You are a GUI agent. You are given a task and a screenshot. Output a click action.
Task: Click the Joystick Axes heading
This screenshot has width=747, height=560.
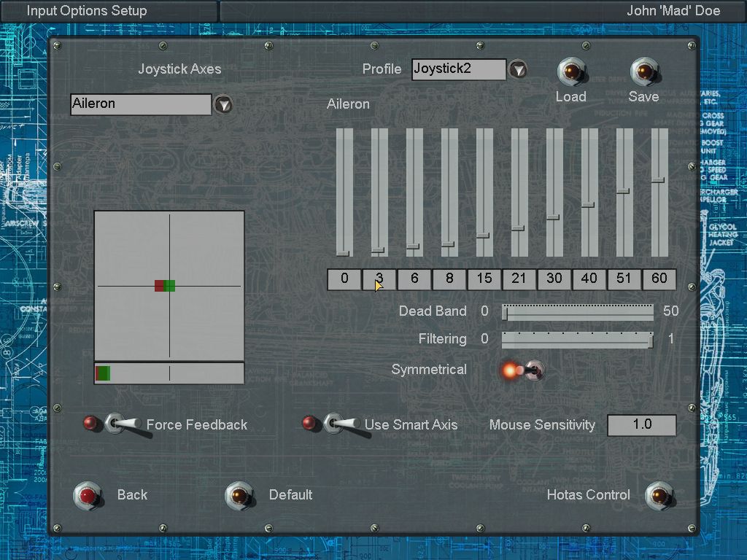tap(179, 69)
